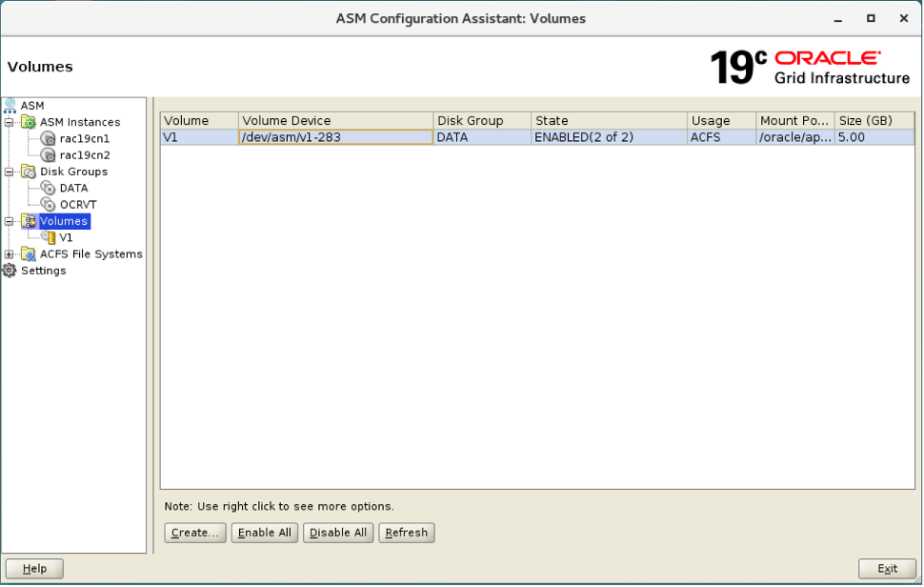
Task: Collapse the Volumes tree node
Action: point(9,221)
